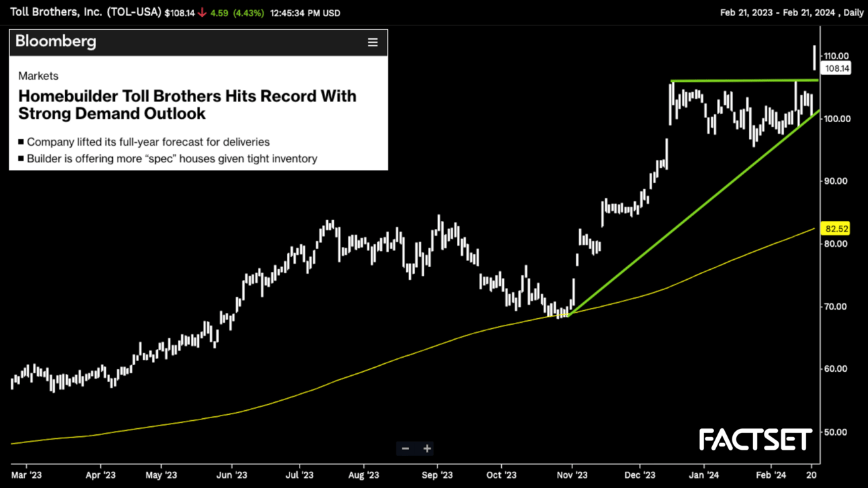Open the Markets section link
Image resolution: width=868 pixels, height=488 pixels.
click(x=38, y=76)
